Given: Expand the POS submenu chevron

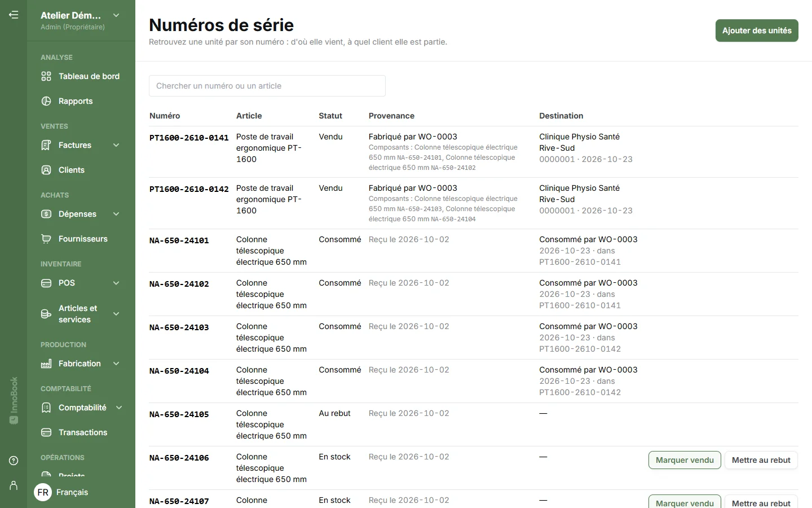Looking at the screenshot, I should click(x=116, y=283).
